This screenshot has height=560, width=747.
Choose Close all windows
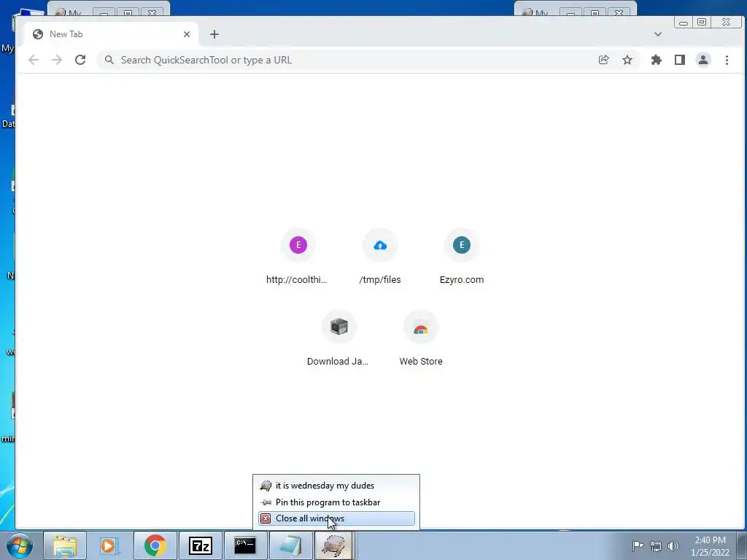[336, 518]
